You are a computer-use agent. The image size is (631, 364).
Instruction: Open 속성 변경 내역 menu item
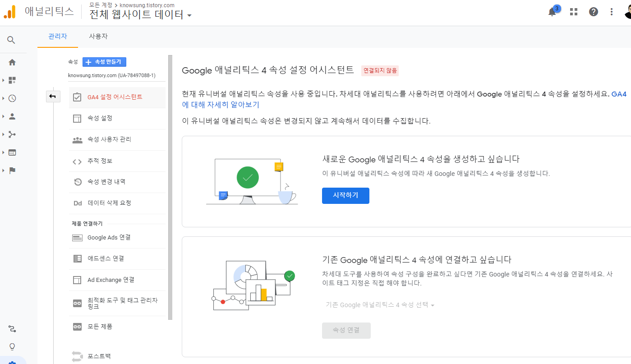click(117, 182)
